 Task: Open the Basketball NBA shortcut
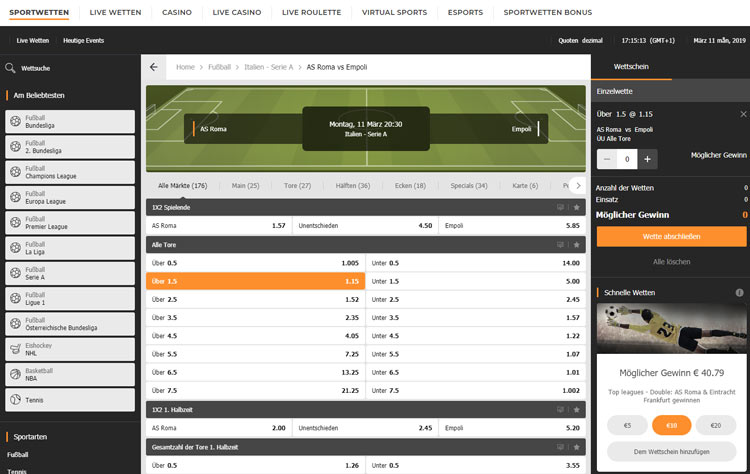(x=70, y=375)
